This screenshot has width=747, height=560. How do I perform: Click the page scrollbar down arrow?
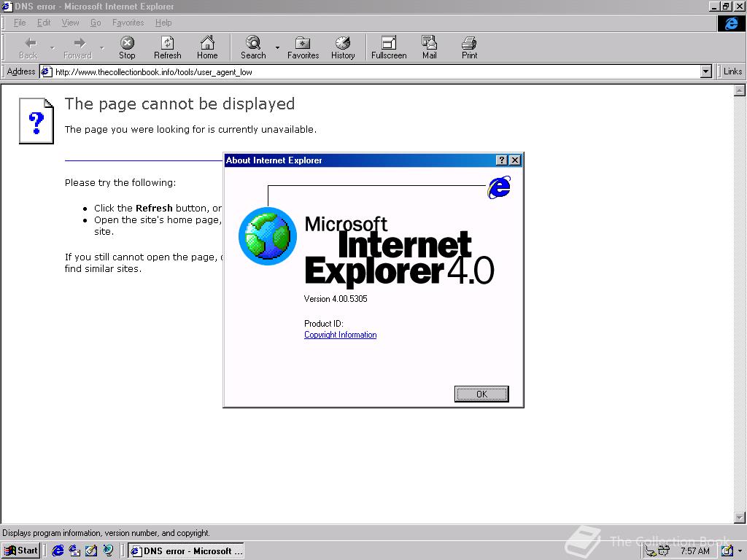point(740,518)
